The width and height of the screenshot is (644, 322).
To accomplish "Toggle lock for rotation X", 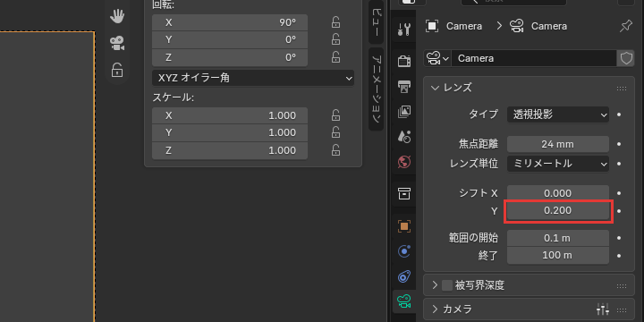I will tap(335, 22).
